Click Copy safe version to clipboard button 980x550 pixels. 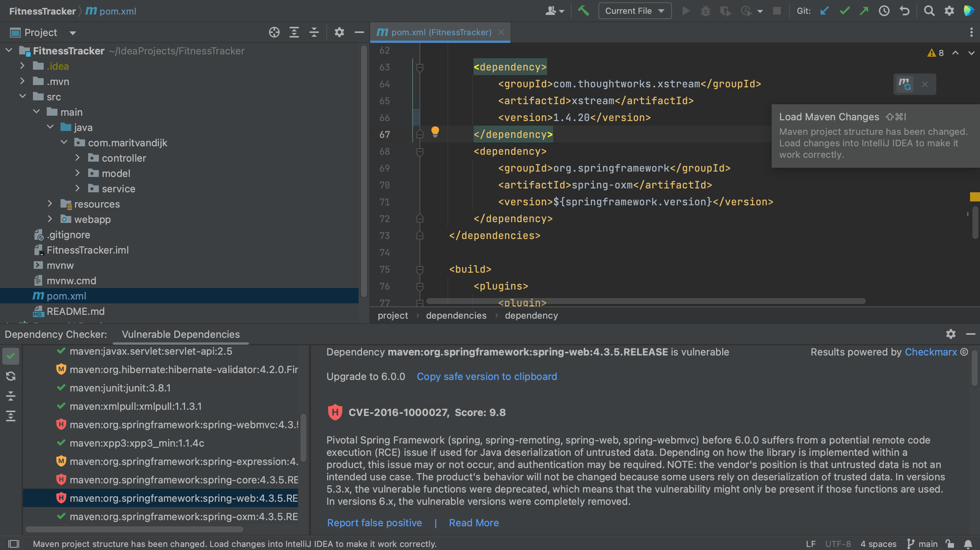click(487, 376)
